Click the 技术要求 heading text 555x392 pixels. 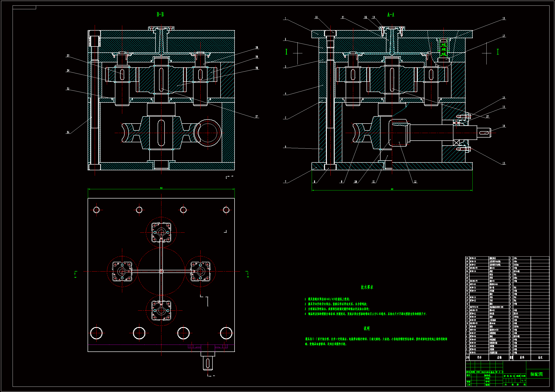coord(367,287)
